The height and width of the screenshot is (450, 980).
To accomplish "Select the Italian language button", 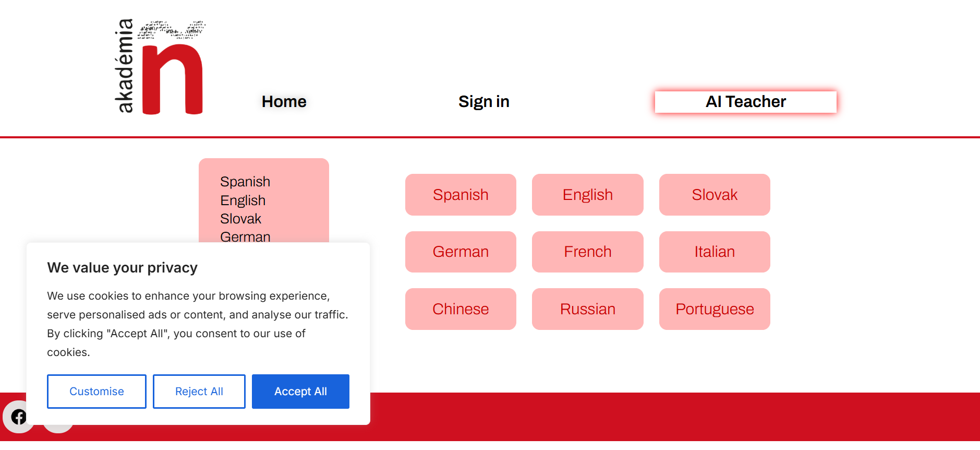I will pyautogui.click(x=715, y=252).
